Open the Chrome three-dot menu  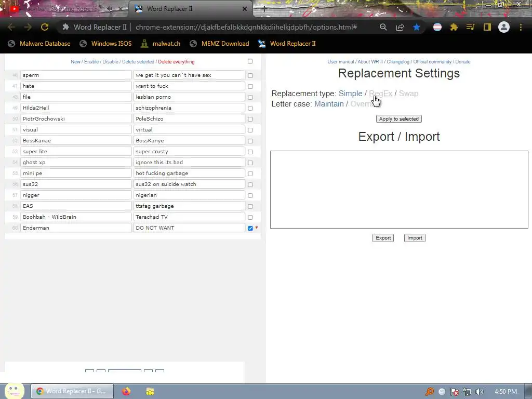pyautogui.click(x=521, y=27)
